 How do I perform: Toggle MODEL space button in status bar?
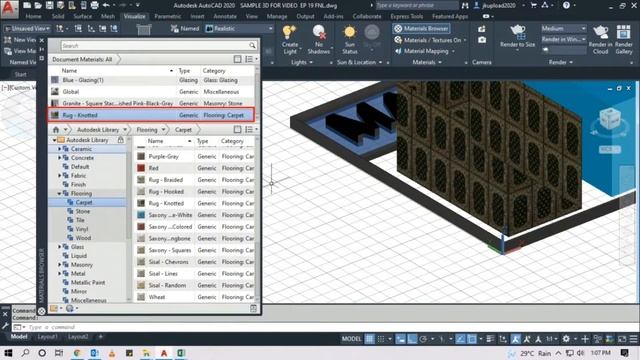pyautogui.click(x=351, y=339)
